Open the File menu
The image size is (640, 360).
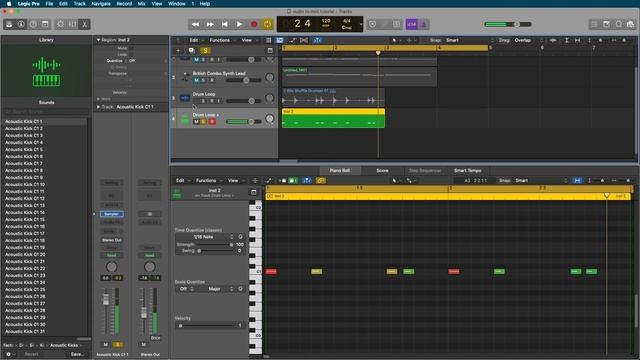tap(49, 4)
